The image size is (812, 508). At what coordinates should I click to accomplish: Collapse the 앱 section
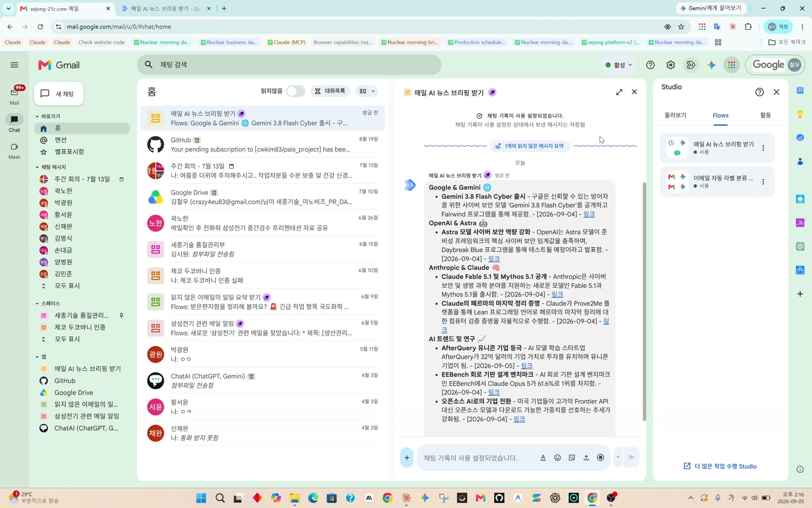click(x=37, y=357)
